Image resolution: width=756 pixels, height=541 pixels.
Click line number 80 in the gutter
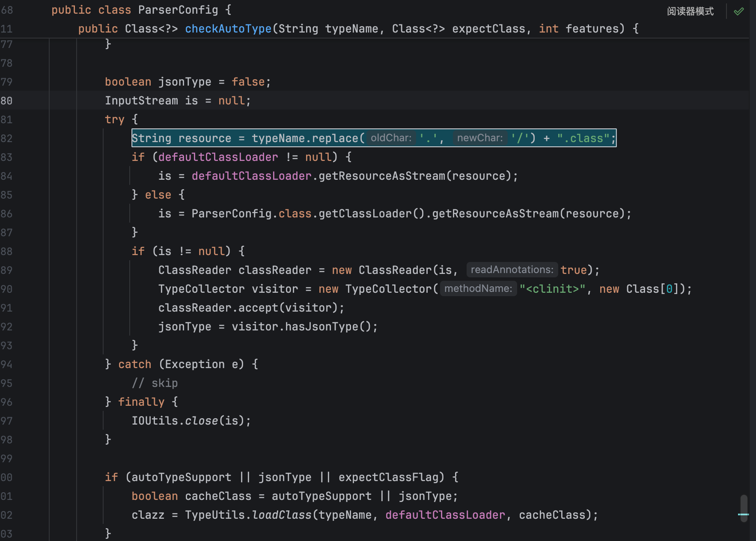[x=6, y=101]
